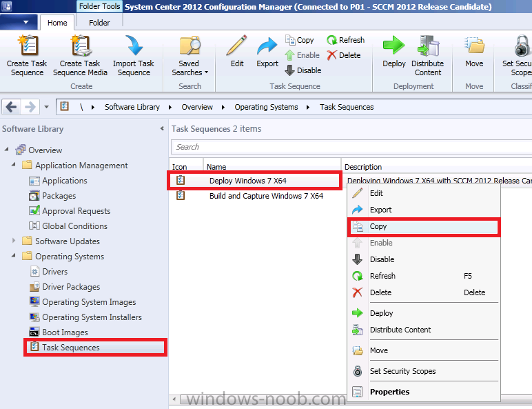Click the Export icon in the ribbon
532x409 pixels.
point(267,46)
